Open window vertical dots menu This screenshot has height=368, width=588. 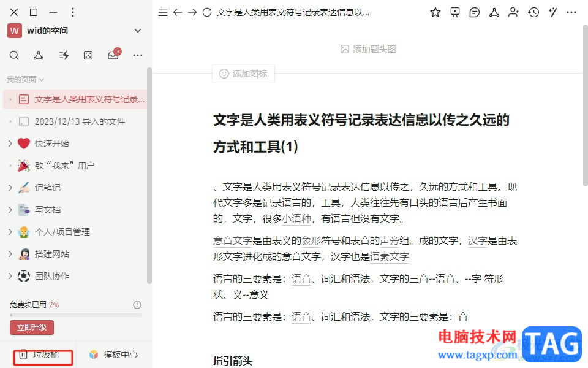pos(73,12)
